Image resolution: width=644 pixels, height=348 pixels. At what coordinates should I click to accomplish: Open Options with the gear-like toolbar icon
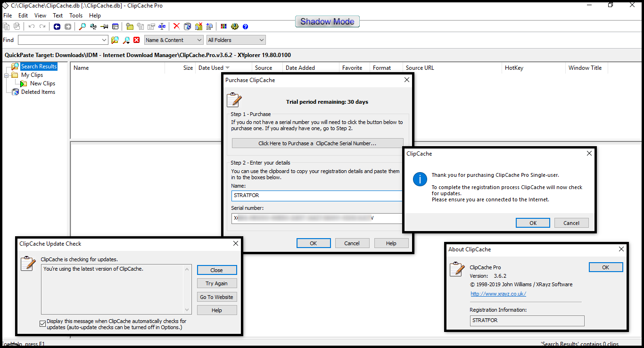[235, 27]
